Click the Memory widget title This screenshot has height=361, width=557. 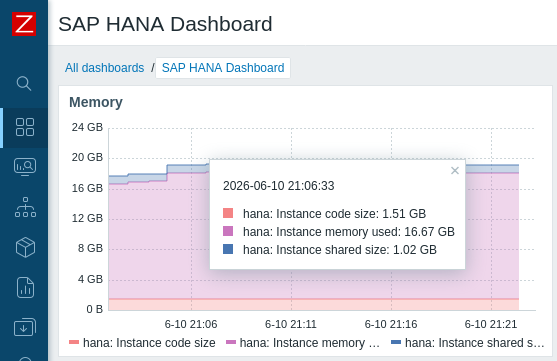[96, 102]
